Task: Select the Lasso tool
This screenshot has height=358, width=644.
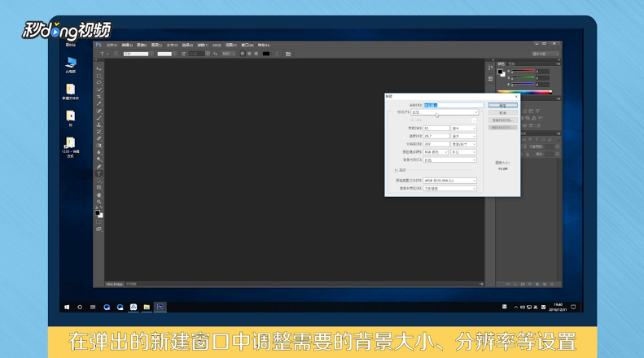Action: click(99, 83)
